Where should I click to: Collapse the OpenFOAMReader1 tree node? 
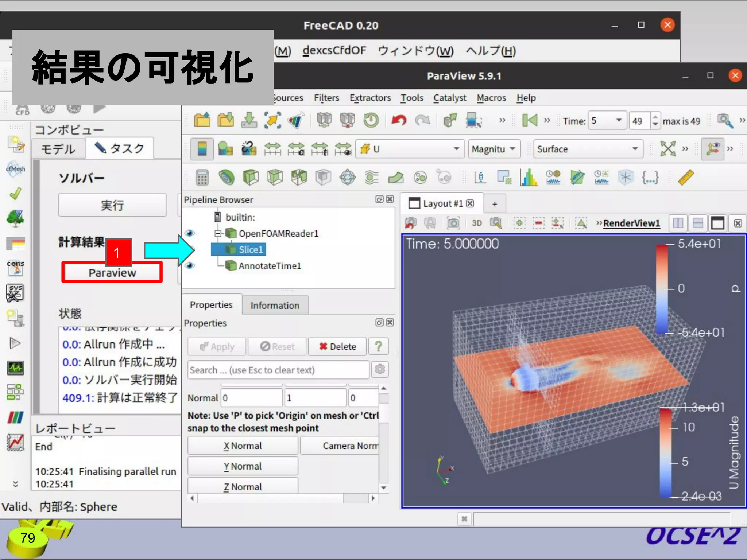tap(218, 233)
